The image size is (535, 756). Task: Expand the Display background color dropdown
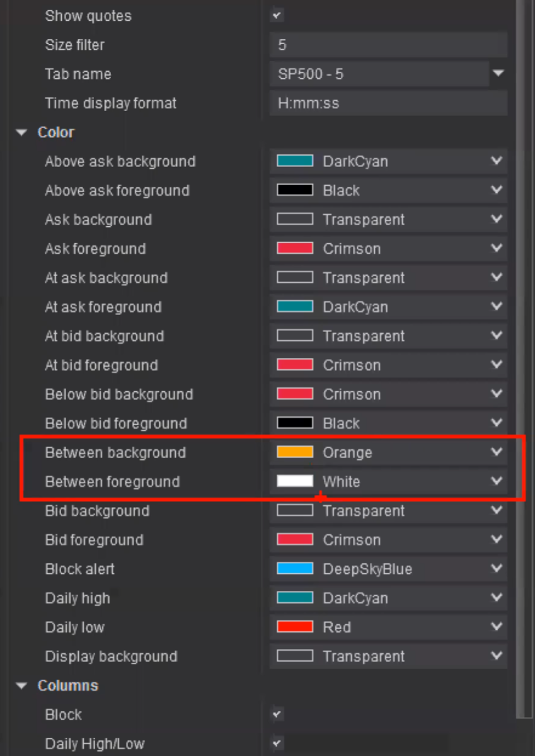click(x=497, y=656)
